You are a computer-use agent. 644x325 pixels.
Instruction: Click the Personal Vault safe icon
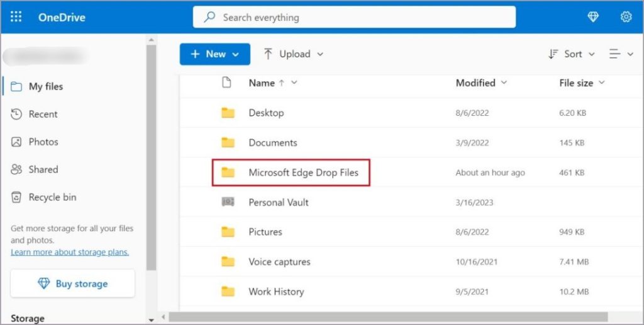tap(228, 202)
